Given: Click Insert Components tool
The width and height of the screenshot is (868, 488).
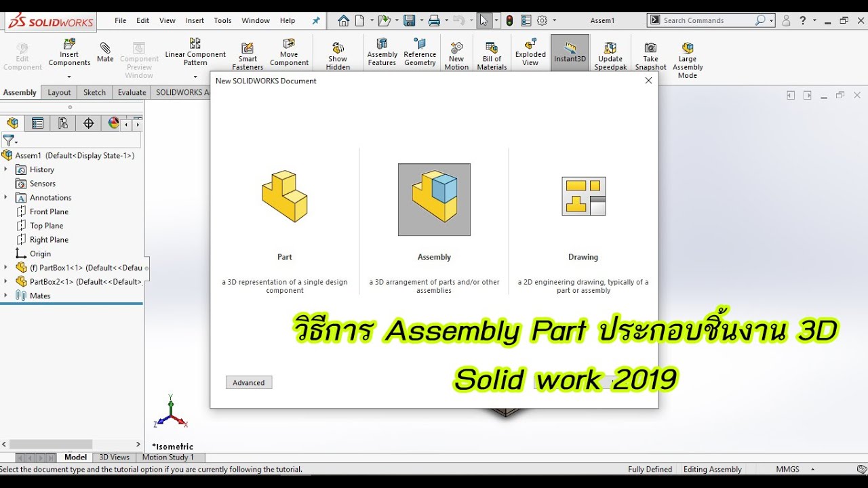Looking at the screenshot, I should (x=69, y=53).
